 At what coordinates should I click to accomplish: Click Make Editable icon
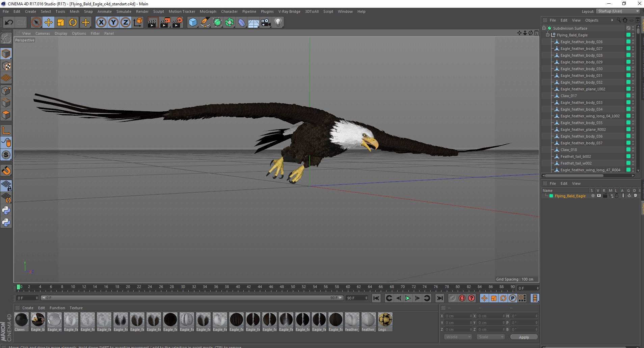(x=6, y=38)
